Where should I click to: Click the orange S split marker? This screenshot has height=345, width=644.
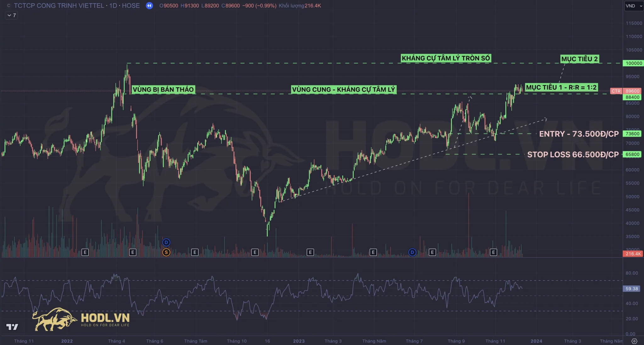[166, 252]
